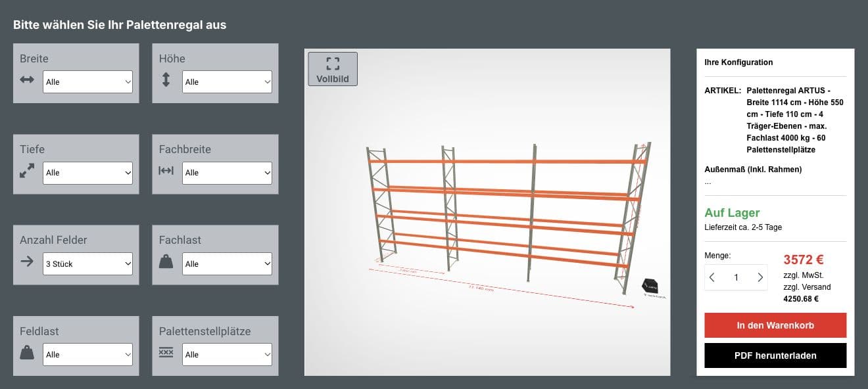Click the right arrow Anzahl Felder icon
The image size is (868, 389).
tap(27, 262)
